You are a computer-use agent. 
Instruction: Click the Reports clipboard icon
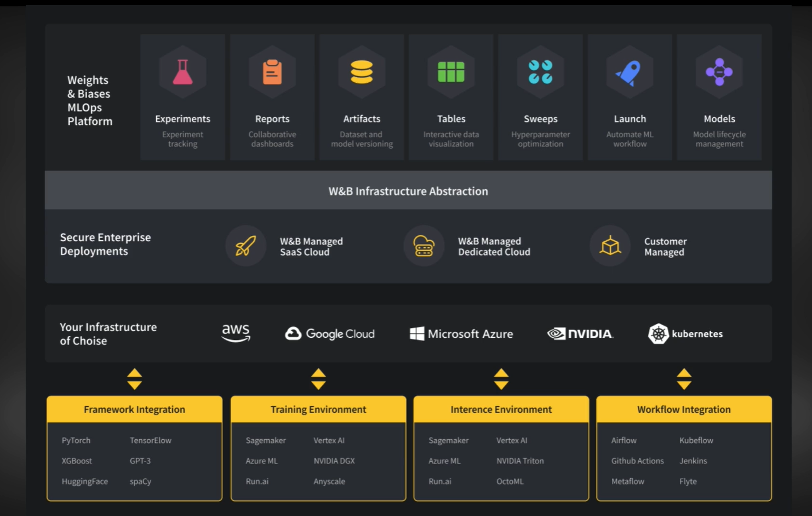[x=272, y=72]
